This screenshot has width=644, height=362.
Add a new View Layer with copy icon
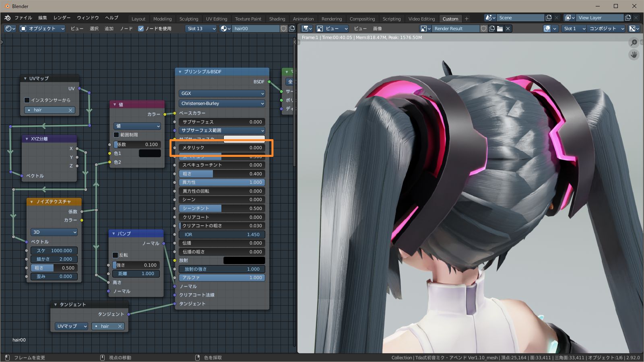pyautogui.click(x=628, y=18)
